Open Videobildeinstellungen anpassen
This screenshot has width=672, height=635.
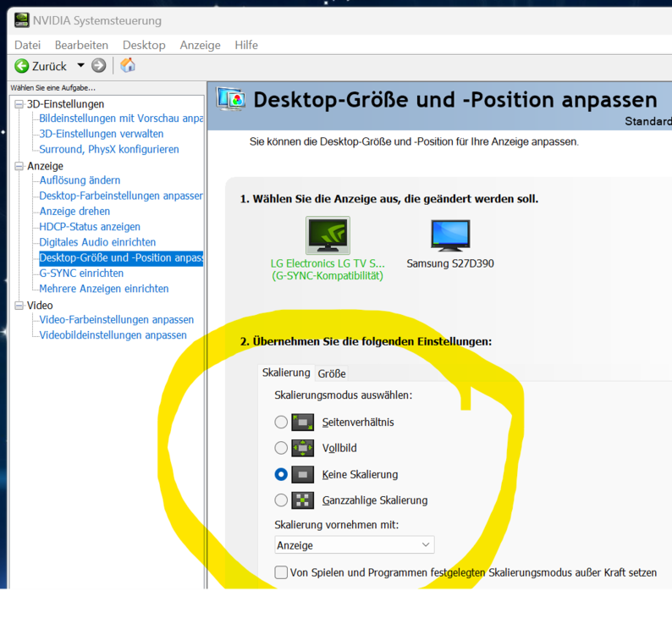(x=113, y=335)
